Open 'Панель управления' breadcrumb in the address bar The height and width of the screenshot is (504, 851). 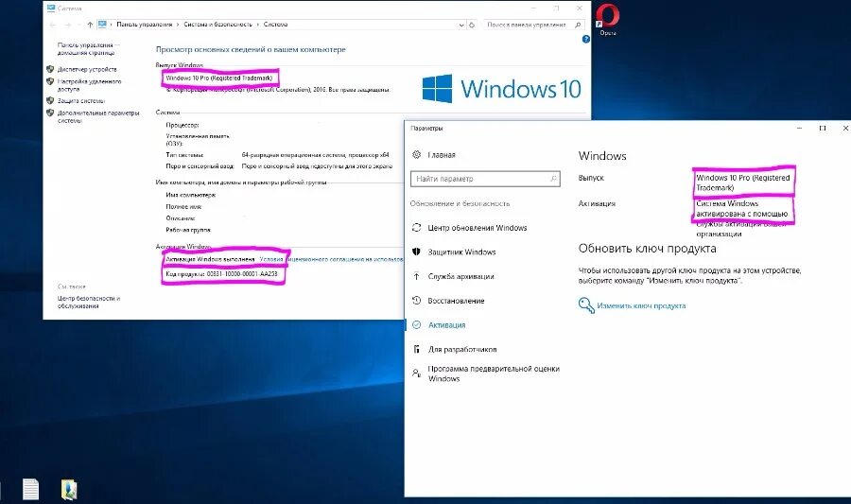[144, 25]
